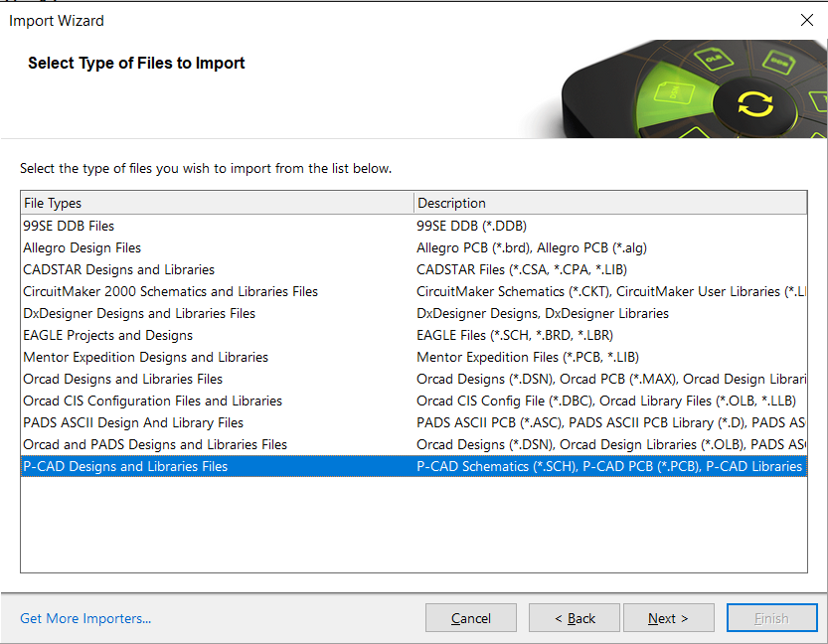Proceed with the Next button
This screenshot has height=644, width=828.
[x=669, y=618]
